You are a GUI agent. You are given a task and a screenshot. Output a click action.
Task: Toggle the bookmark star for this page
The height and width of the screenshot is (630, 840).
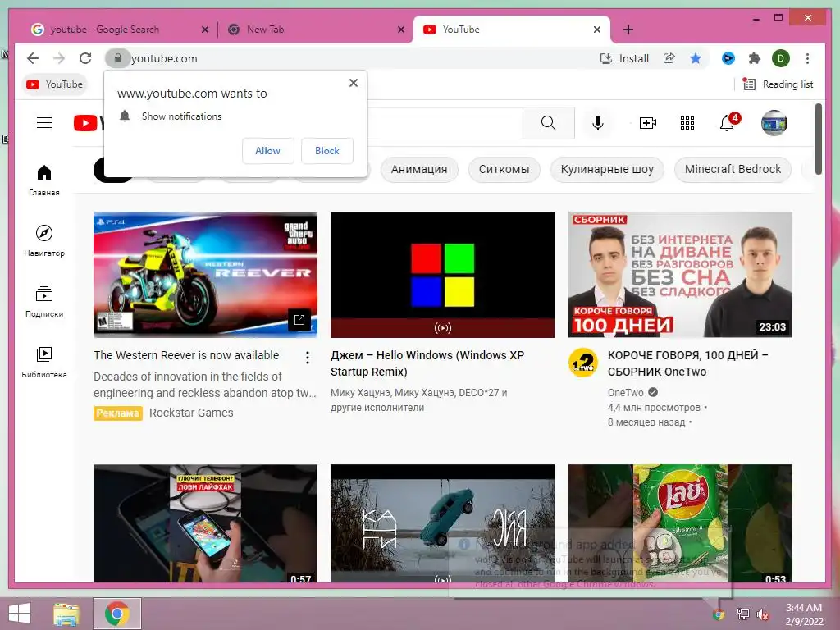coord(696,58)
